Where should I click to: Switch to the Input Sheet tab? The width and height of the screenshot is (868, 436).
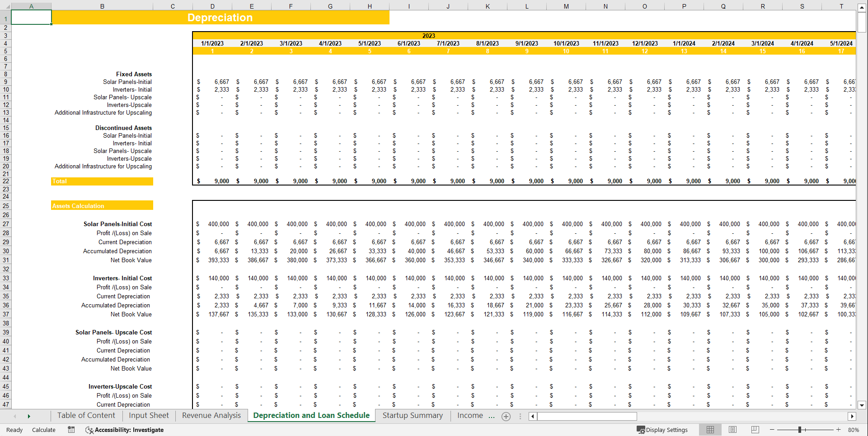[x=148, y=415]
